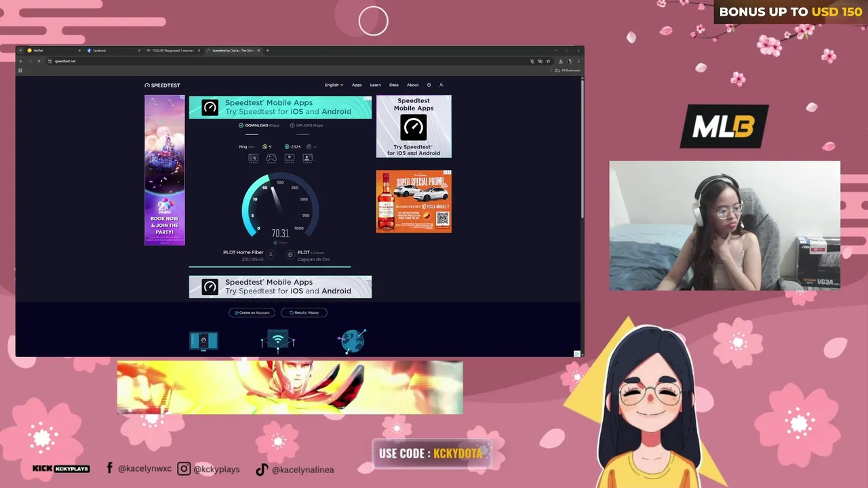Click the BONUS UP TO USD 150 banner

click(x=791, y=12)
